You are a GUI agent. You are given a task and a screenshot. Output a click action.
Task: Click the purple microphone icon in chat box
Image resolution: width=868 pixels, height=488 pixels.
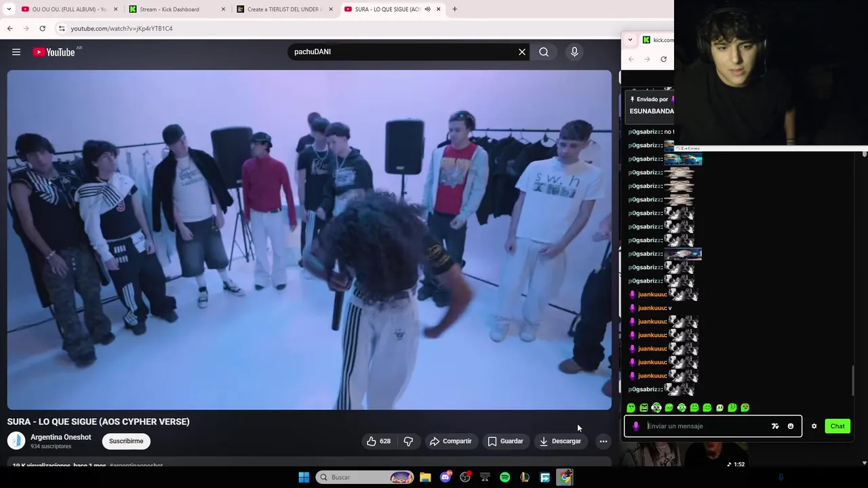point(635,426)
